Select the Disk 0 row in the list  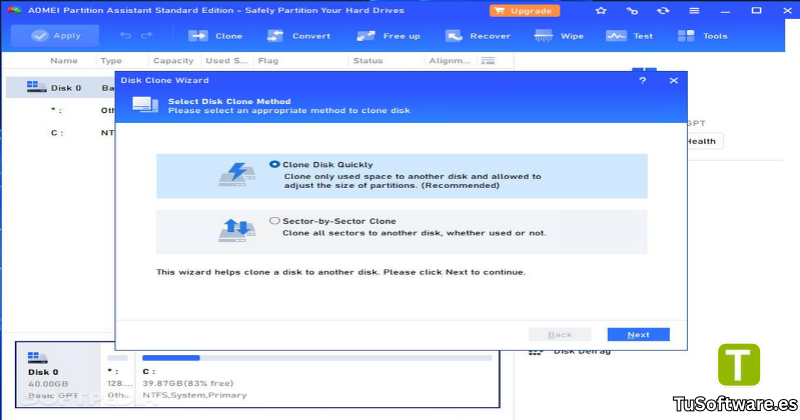pos(61,88)
